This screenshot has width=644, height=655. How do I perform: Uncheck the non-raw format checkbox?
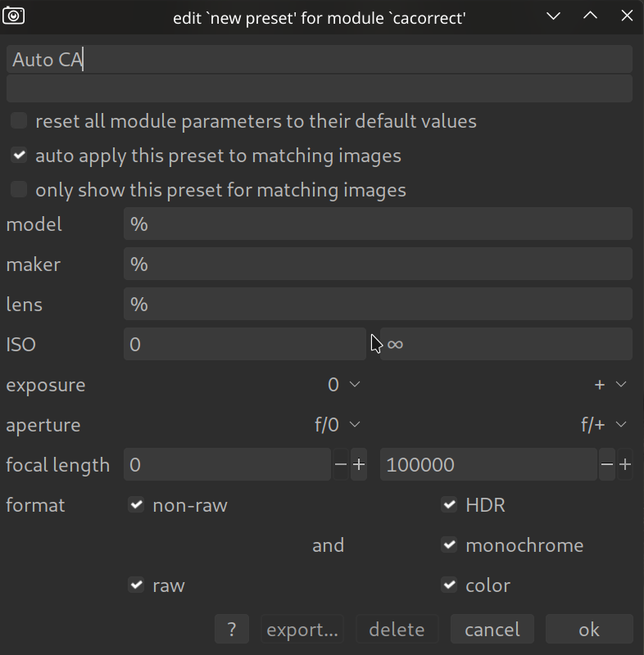pos(136,505)
